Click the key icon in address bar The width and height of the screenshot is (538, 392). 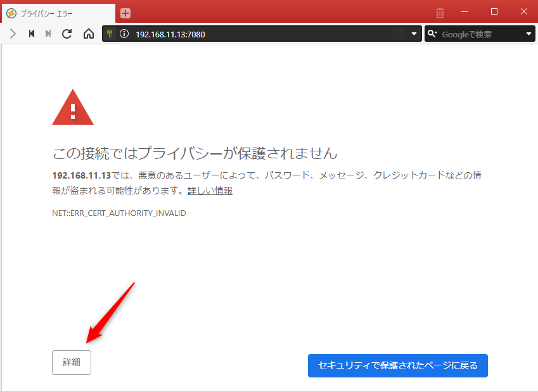(110, 34)
